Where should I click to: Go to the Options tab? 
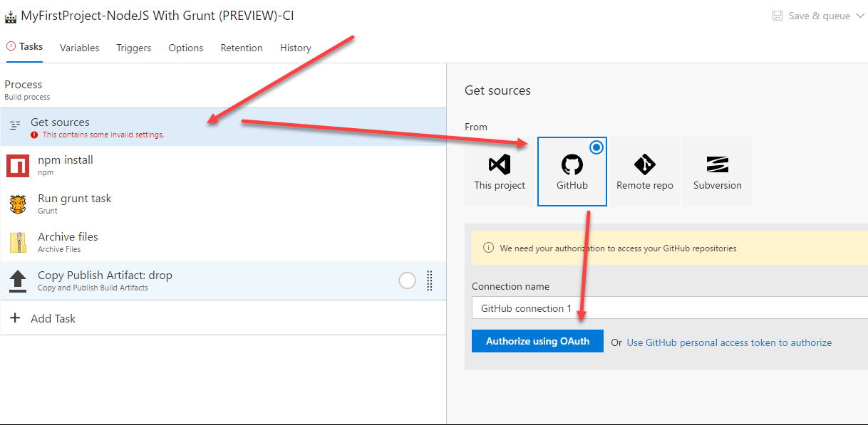click(186, 48)
